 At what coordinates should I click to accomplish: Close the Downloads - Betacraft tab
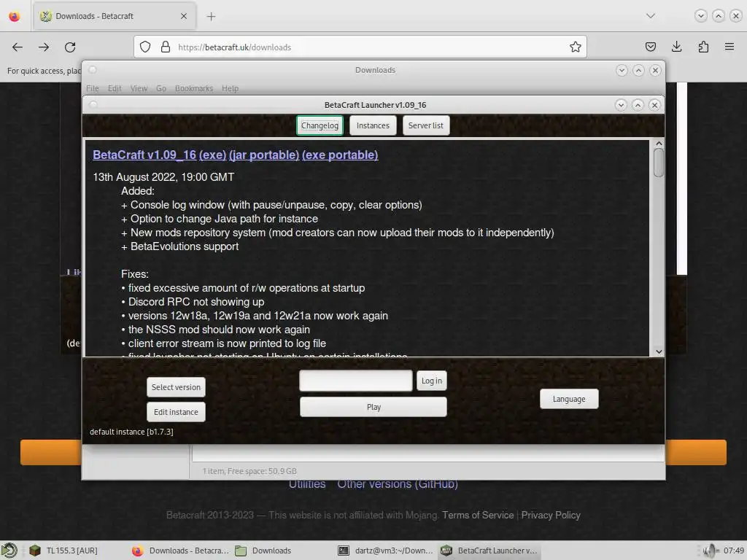(x=184, y=16)
